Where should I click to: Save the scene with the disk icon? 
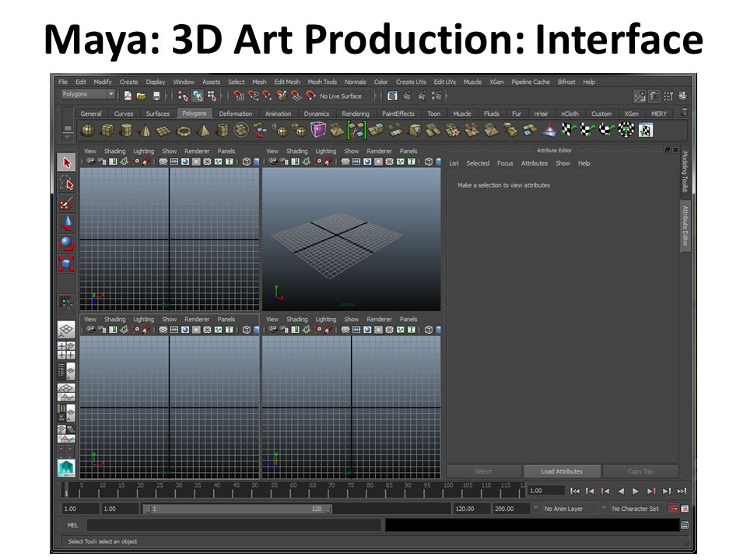pos(156,96)
